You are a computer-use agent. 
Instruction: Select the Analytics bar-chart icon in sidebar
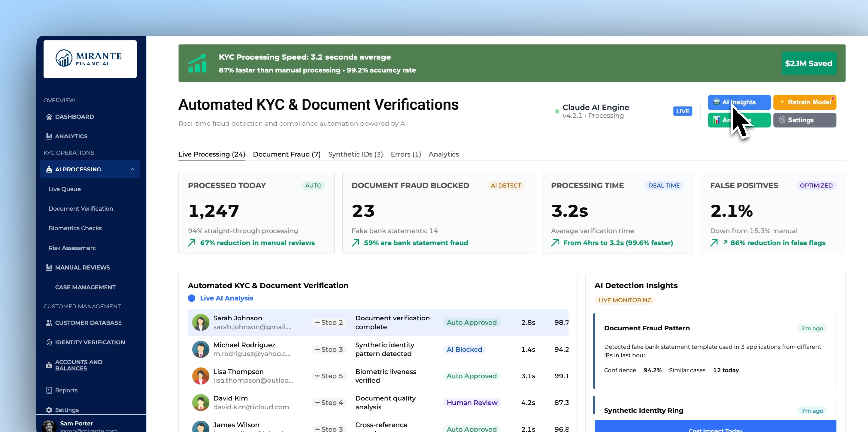pyautogui.click(x=49, y=136)
